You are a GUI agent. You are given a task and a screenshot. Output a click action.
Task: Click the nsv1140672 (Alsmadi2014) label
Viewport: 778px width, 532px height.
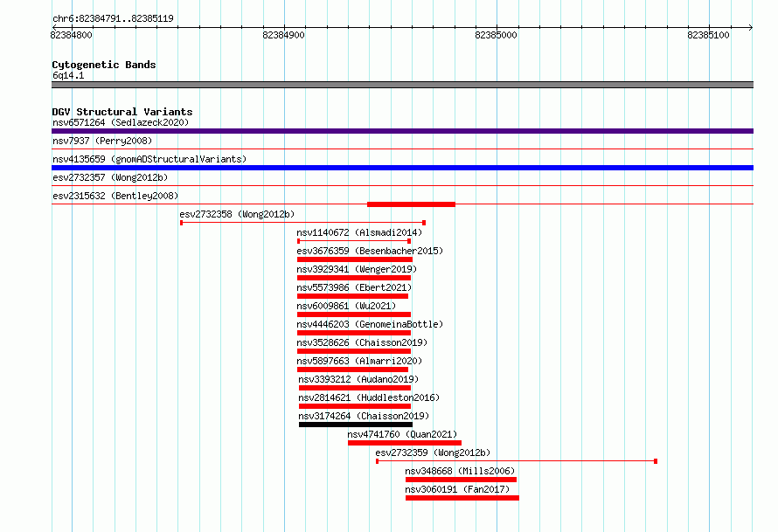tap(359, 232)
